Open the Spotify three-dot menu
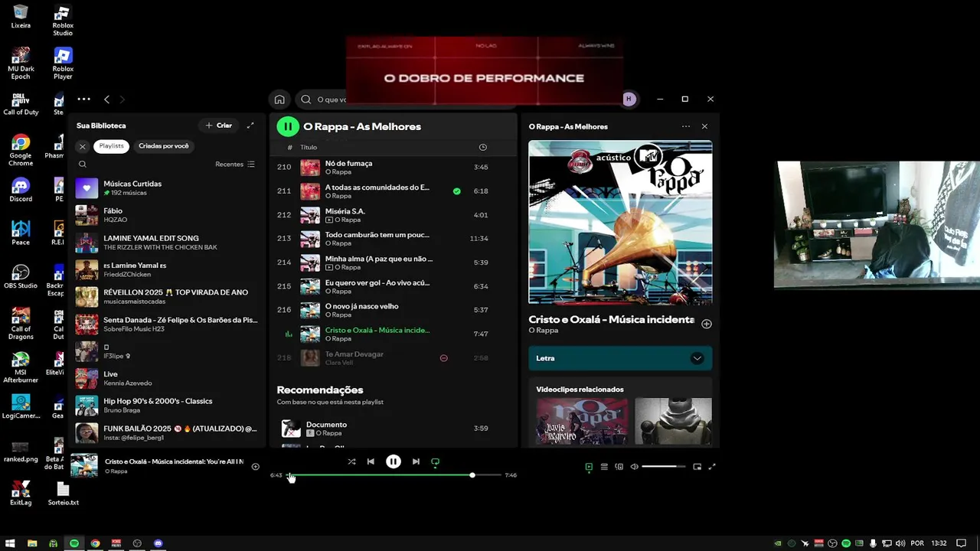Screen dimensions: 980x551 pos(83,99)
